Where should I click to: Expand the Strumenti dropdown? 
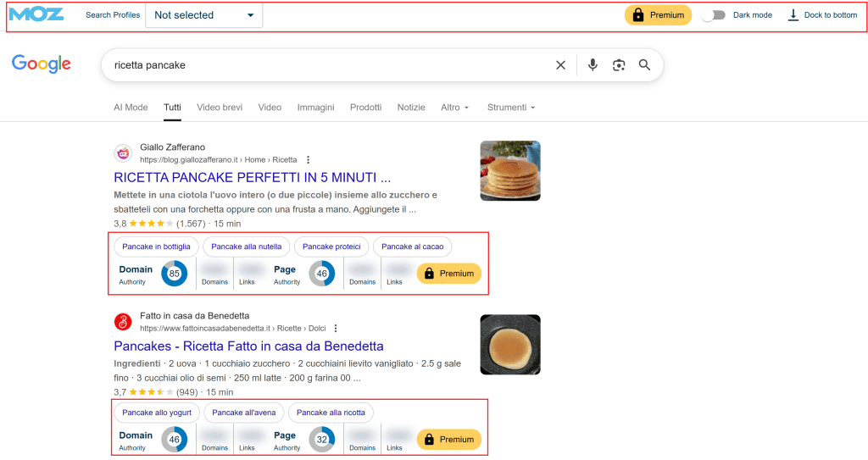click(511, 108)
